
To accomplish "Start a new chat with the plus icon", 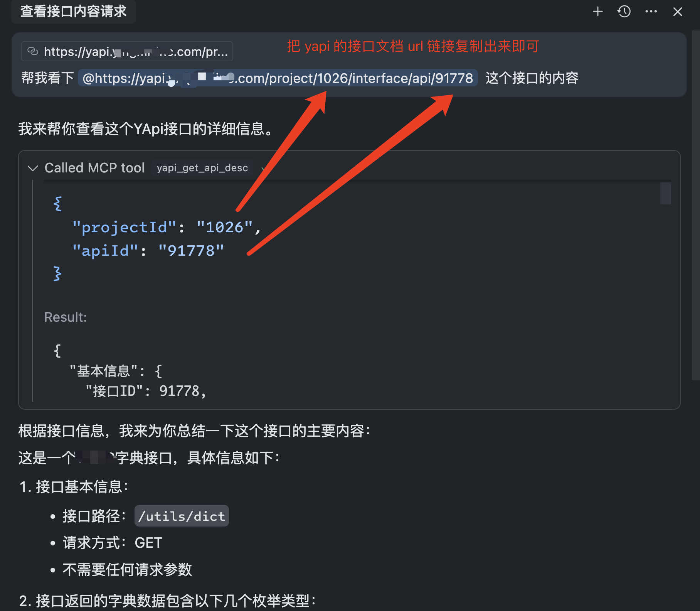I will (598, 12).
